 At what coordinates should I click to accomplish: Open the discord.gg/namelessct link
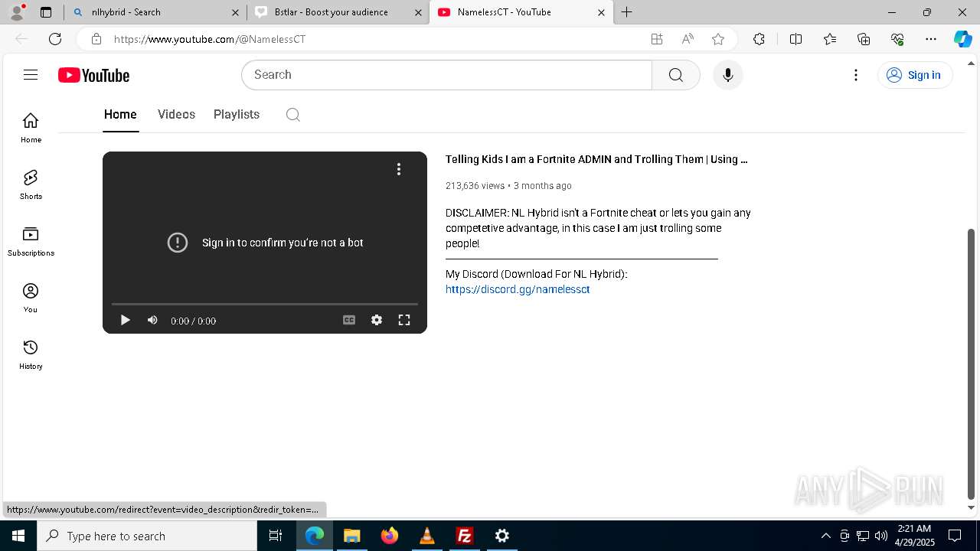pos(518,289)
